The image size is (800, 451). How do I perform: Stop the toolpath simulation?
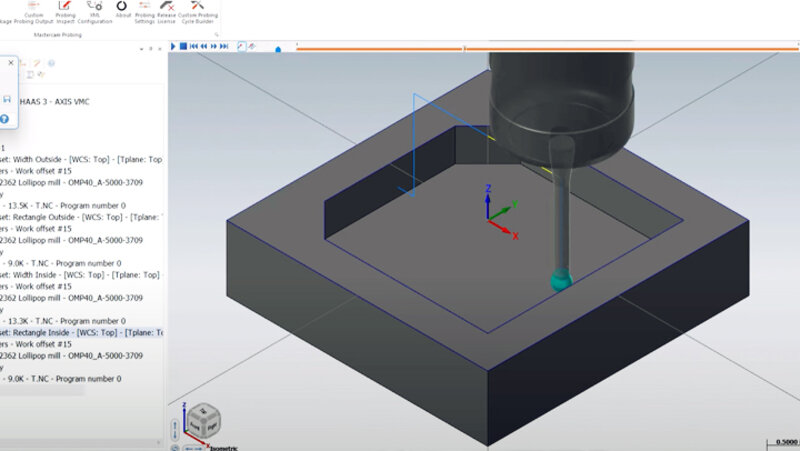183,46
